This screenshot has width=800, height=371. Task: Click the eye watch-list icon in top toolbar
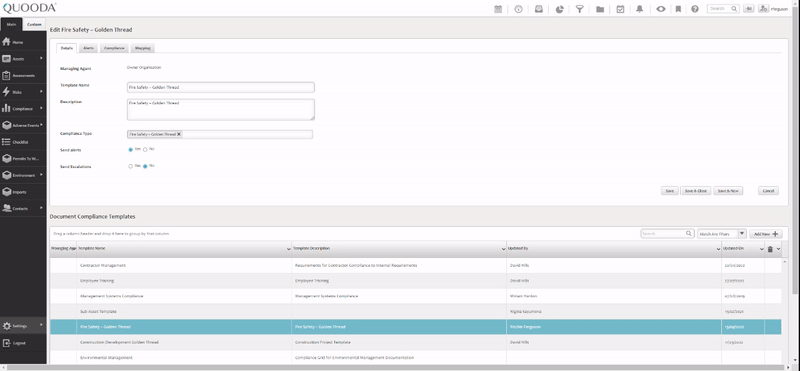[661, 9]
